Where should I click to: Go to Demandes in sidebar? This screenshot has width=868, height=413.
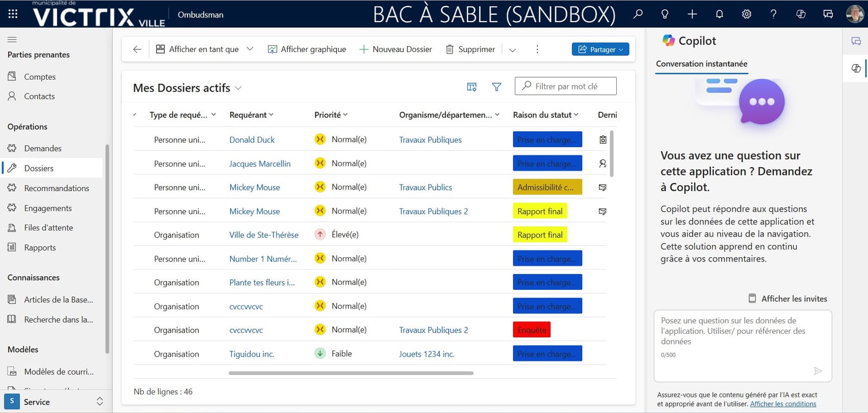43,148
